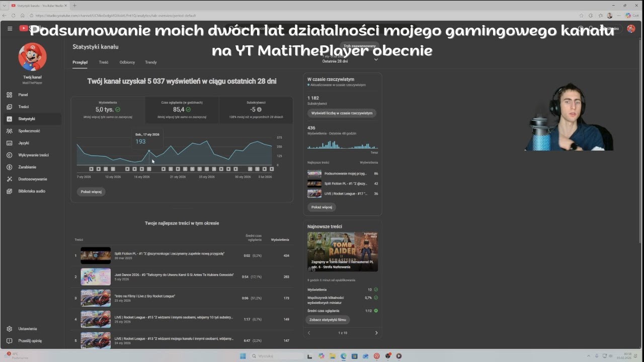This screenshot has width=644, height=362.
Task: Select the Subskrybenci -5 metric card
Action: pyautogui.click(x=256, y=110)
